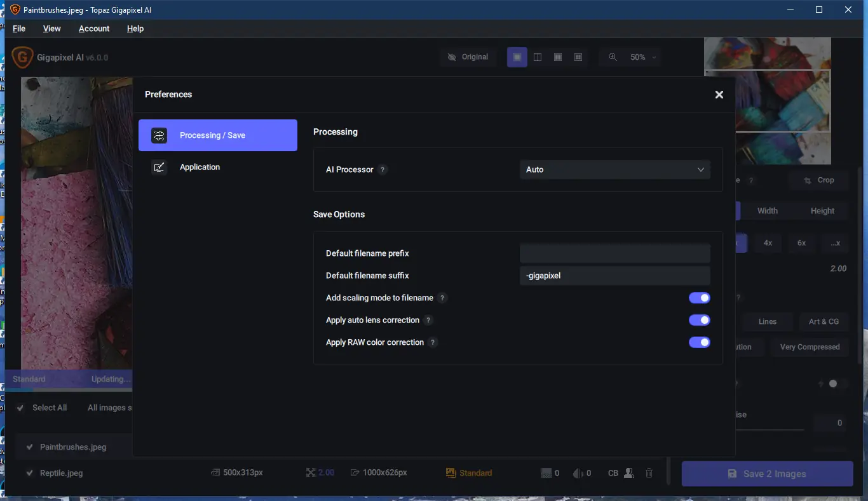Click the Standard model icon in Reptile.jpeg row
This screenshot has height=501, width=868.
(x=451, y=473)
